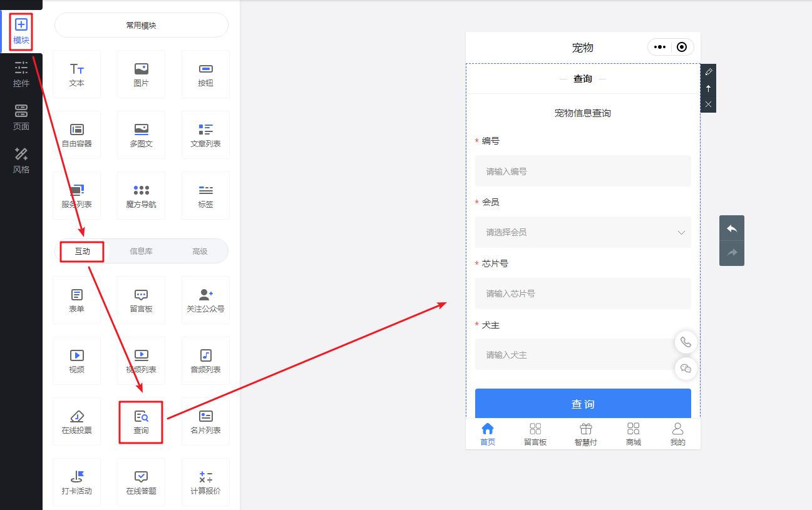Click the 查询 block title text
Screen dimensions: 812x510
[x=583, y=79]
